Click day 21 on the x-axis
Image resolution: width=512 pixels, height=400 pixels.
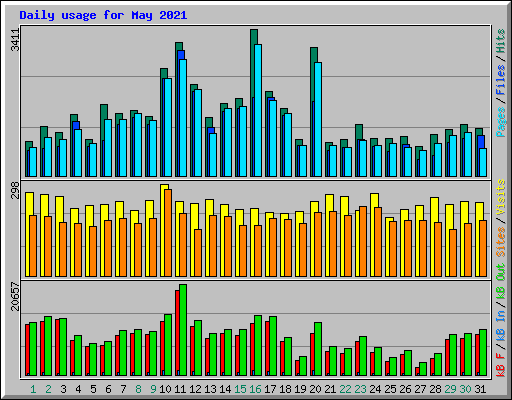(x=330, y=389)
